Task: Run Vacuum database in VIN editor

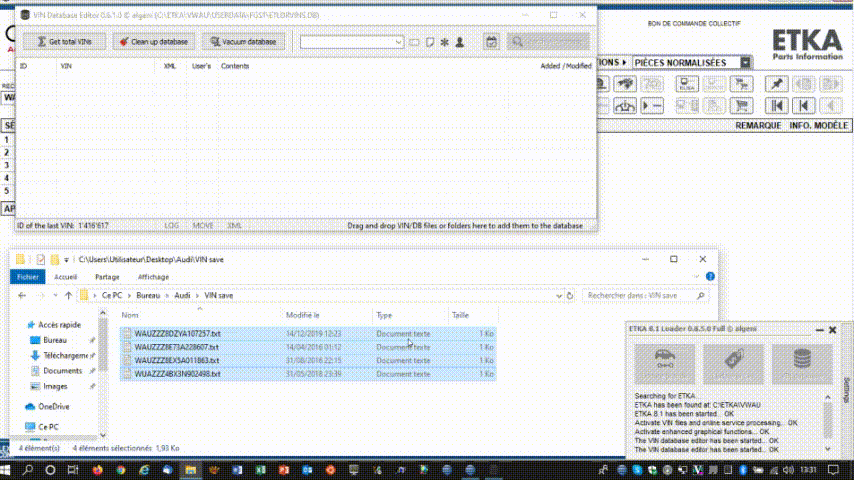Action: coord(243,41)
